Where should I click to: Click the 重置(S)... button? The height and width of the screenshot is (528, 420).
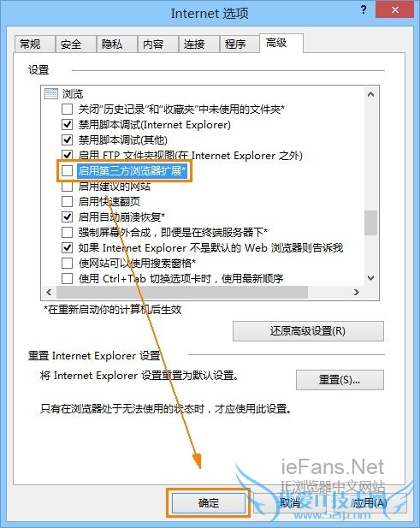pyautogui.click(x=340, y=380)
